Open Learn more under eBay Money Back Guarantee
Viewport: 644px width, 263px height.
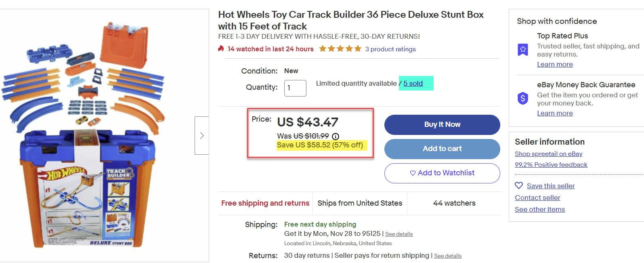tap(555, 113)
